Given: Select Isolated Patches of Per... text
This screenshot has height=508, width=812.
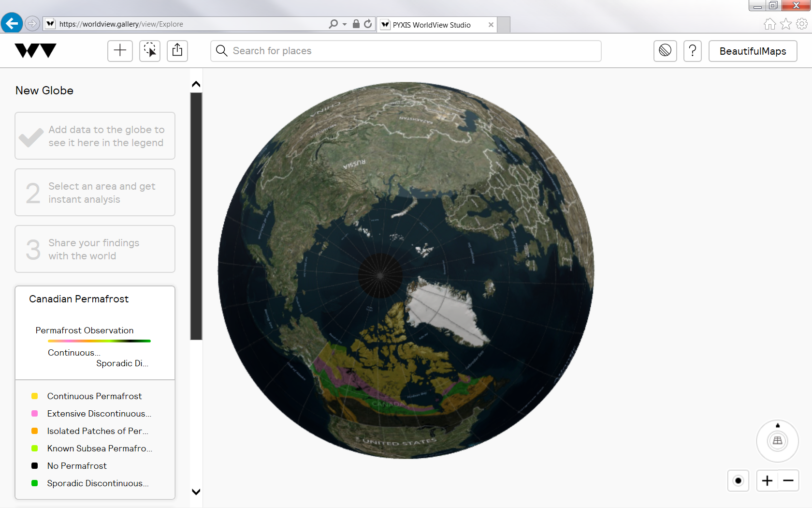Looking at the screenshot, I should [x=98, y=431].
